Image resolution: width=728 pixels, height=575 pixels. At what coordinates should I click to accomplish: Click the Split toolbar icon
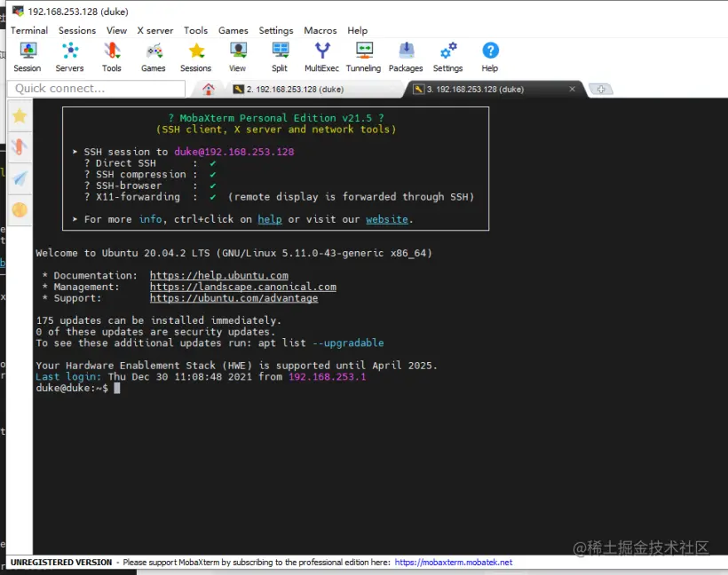280,57
